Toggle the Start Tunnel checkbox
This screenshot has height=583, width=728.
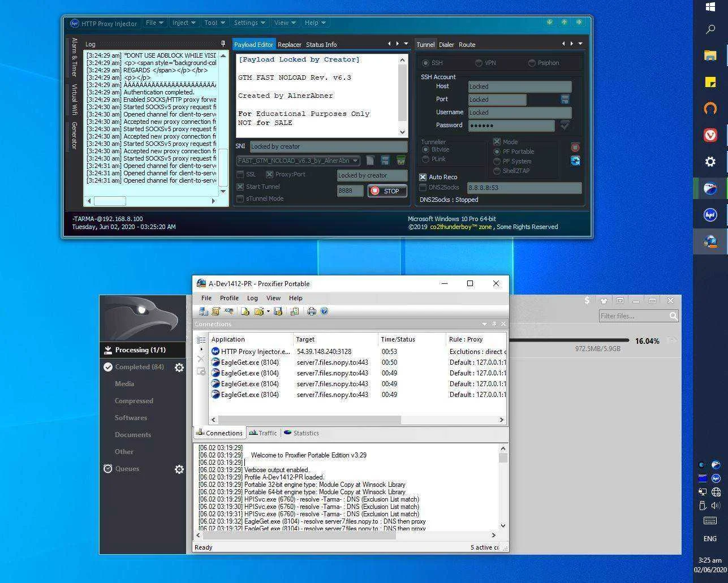click(x=240, y=187)
